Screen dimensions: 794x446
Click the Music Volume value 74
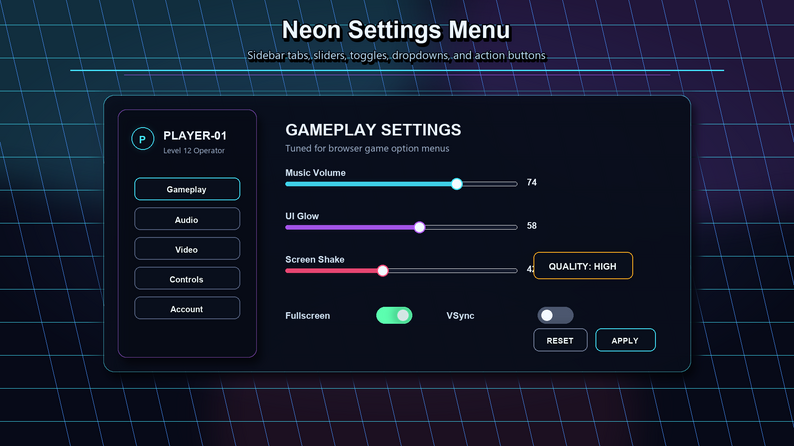(x=532, y=182)
